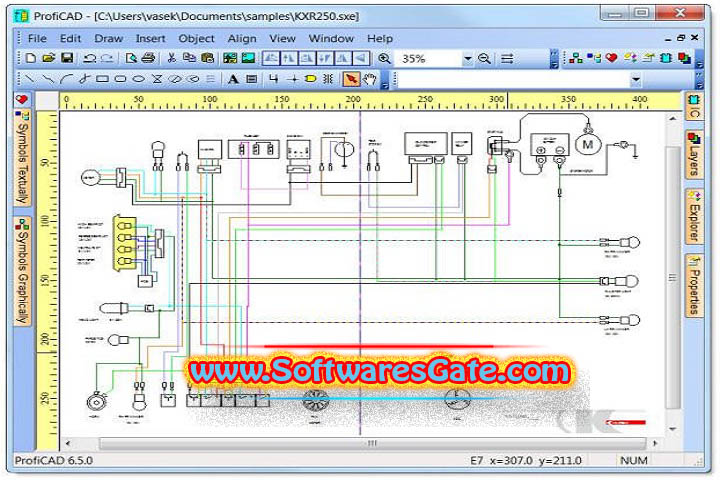Expand the standard toolbar overflow options

pyautogui.click(x=554, y=59)
